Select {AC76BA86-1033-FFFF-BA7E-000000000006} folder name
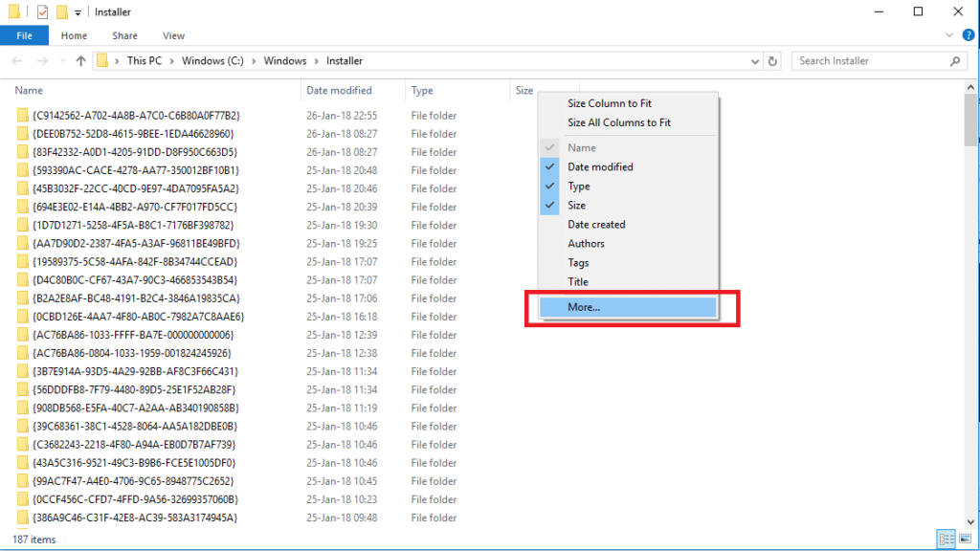This screenshot has height=551, width=980. (133, 335)
